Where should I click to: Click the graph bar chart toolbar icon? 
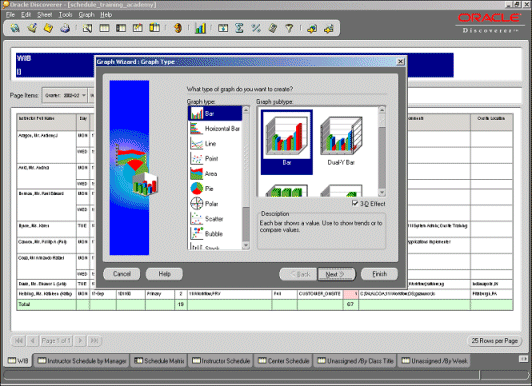(x=200, y=28)
